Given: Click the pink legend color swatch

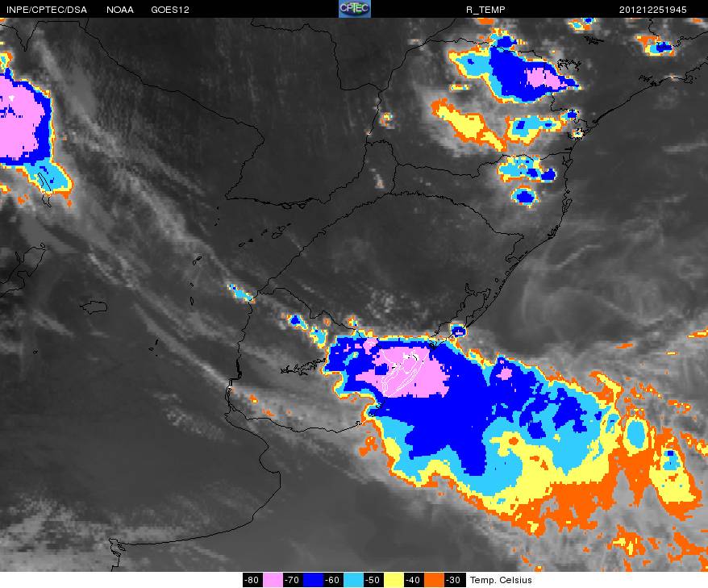Looking at the screenshot, I should (x=273, y=580).
